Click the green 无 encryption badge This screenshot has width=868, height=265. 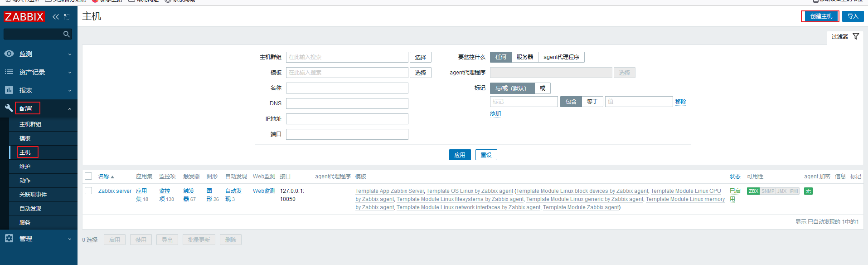point(808,191)
